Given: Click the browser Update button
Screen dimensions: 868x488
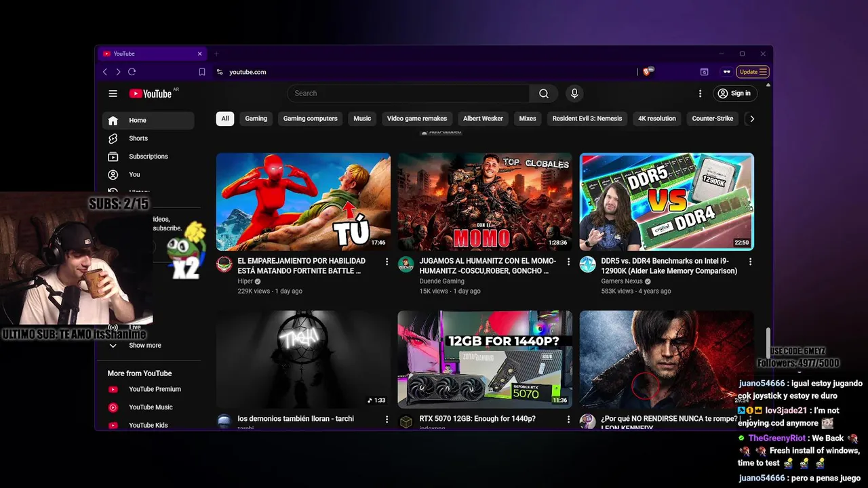Looking at the screenshot, I should (753, 72).
